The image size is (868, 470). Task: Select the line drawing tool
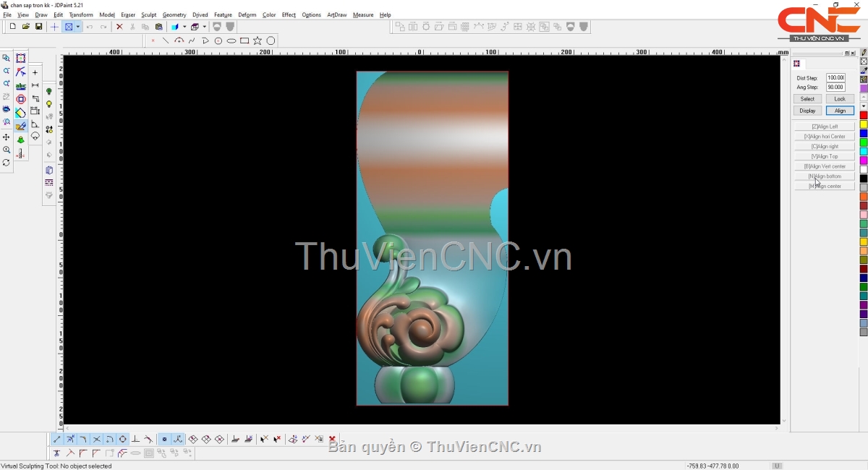click(x=166, y=40)
